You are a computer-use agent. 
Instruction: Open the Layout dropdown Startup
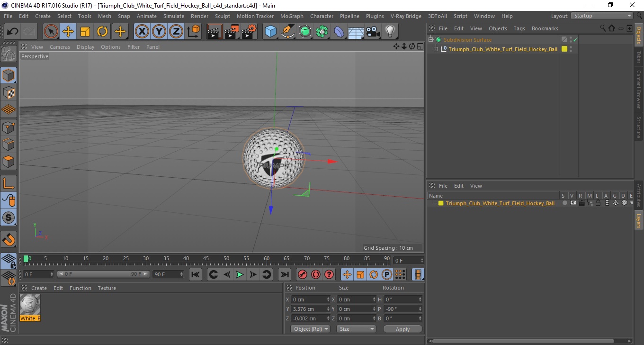point(602,16)
